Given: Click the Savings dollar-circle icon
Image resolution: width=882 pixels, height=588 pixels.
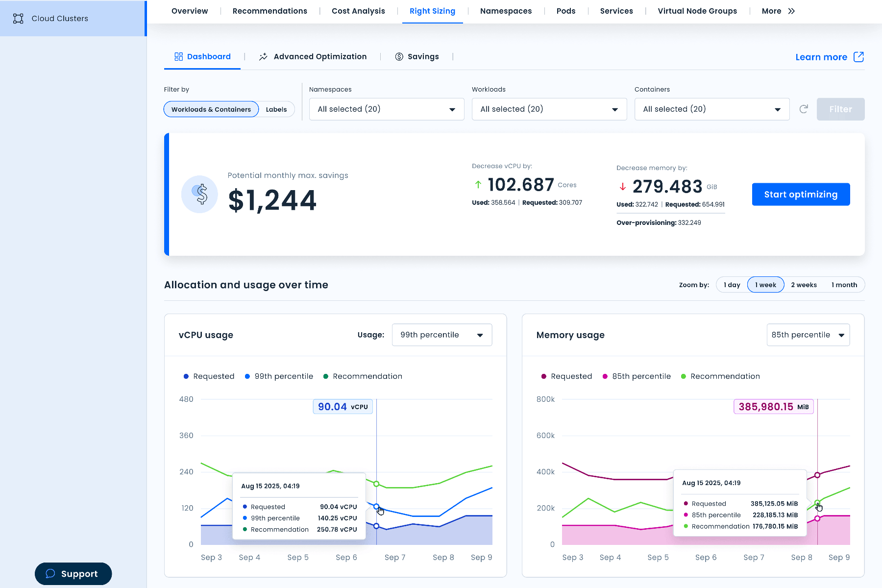Looking at the screenshot, I should (x=399, y=57).
